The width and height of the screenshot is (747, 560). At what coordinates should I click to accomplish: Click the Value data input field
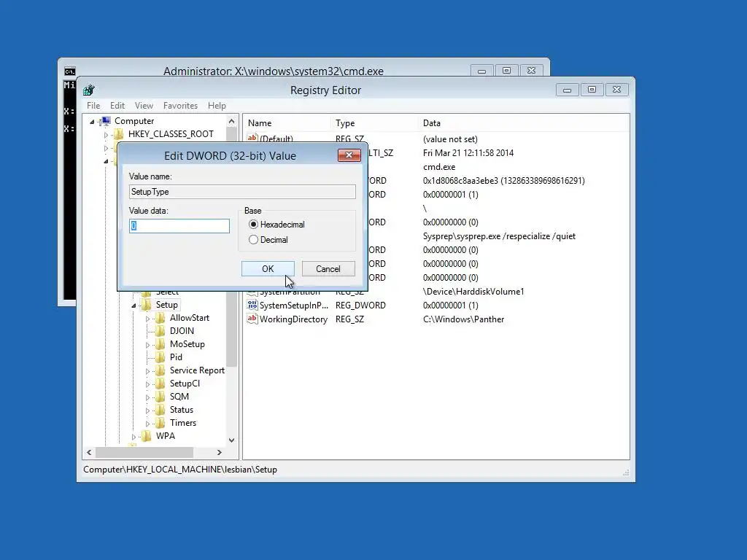pyautogui.click(x=179, y=226)
